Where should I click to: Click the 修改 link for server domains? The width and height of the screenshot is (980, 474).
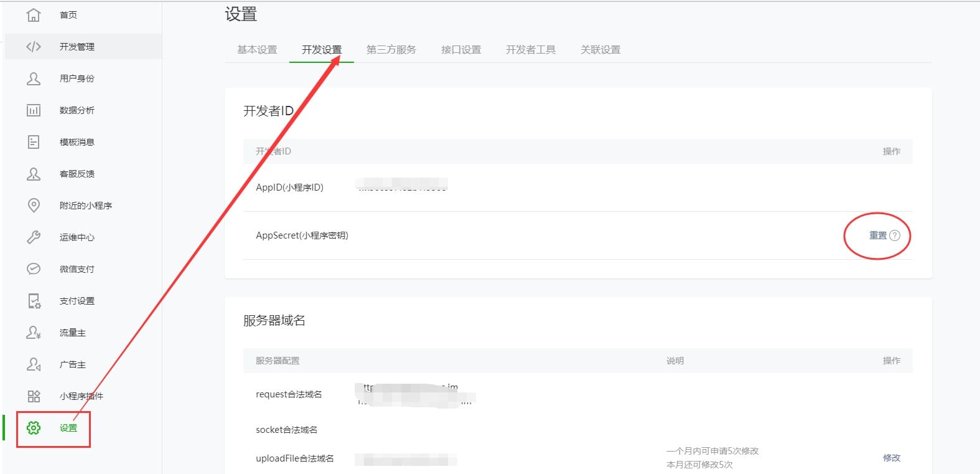click(x=891, y=458)
